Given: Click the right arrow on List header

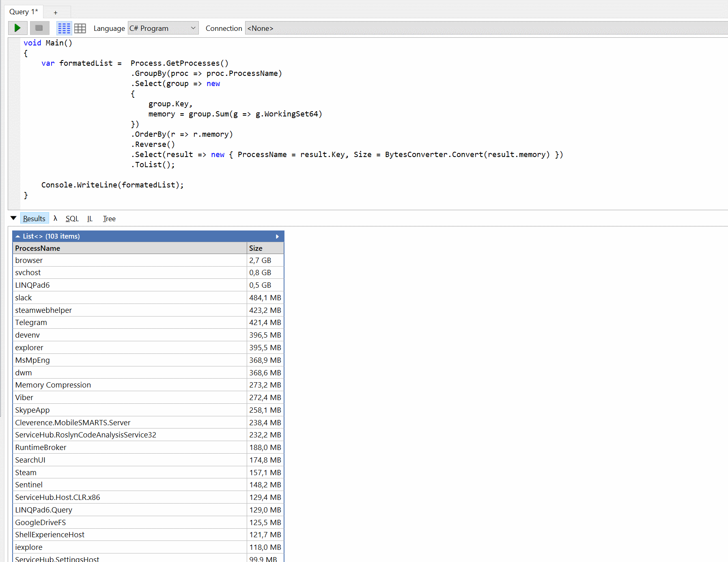Looking at the screenshot, I should point(277,236).
